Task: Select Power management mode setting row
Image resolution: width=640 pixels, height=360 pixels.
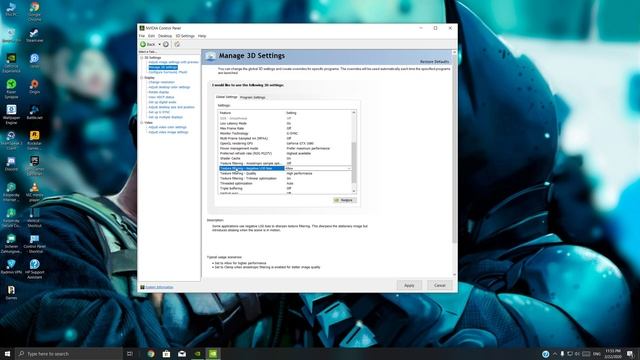Action: tap(285, 148)
